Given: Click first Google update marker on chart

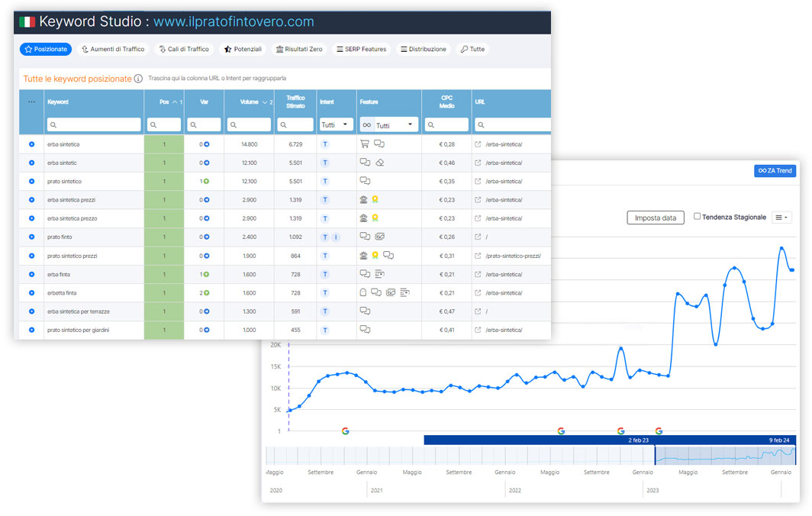Looking at the screenshot, I should [x=345, y=431].
